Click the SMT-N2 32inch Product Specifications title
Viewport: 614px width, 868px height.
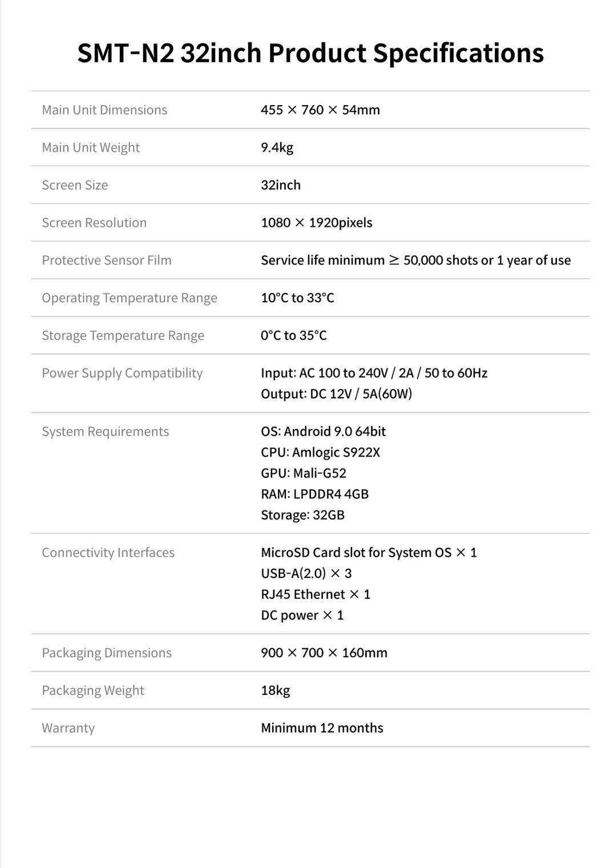tap(310, 53)
